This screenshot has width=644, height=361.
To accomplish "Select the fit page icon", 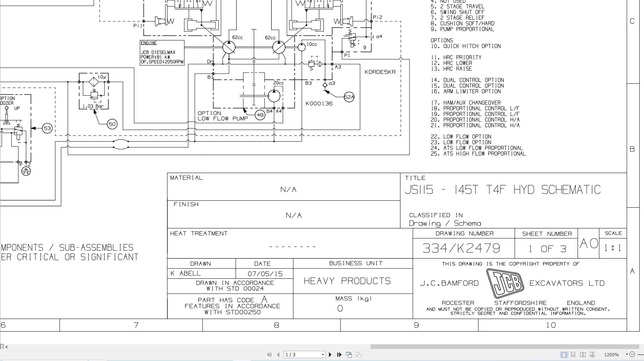I will click(348, 354).
